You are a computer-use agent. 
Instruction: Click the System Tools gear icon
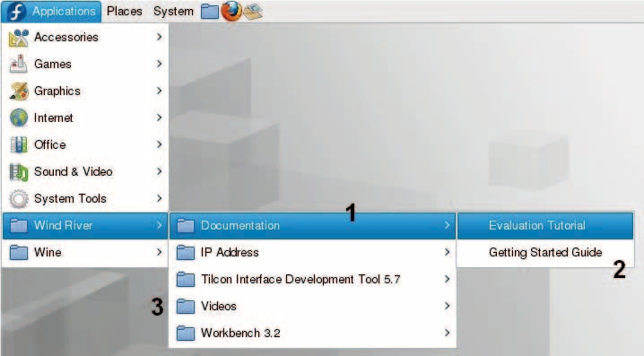pos(19,199)
